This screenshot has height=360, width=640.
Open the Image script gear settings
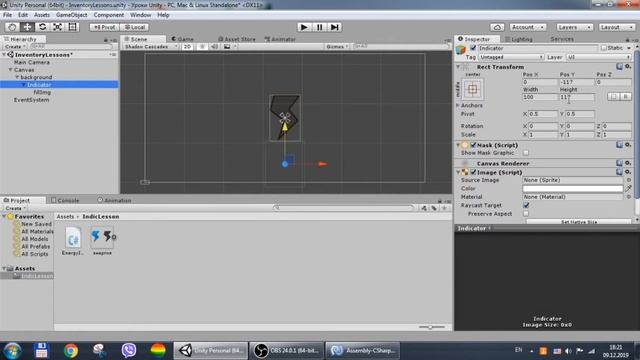pos(628,172)
